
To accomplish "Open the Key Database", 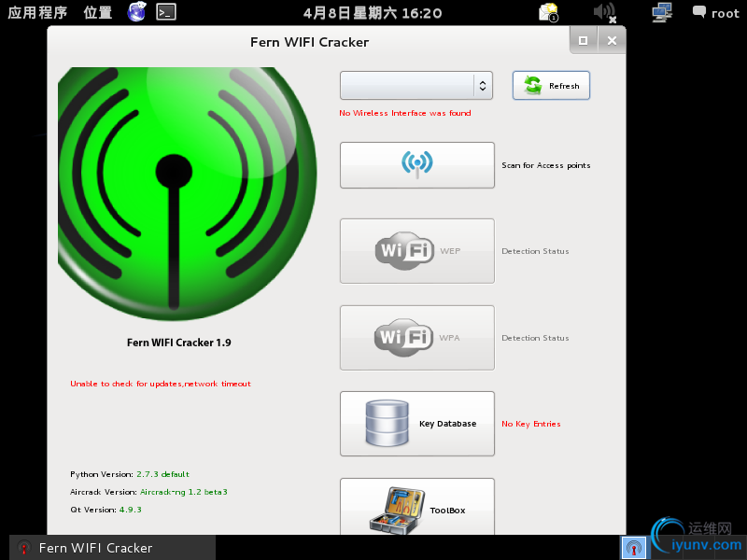I will click(416, 424).
